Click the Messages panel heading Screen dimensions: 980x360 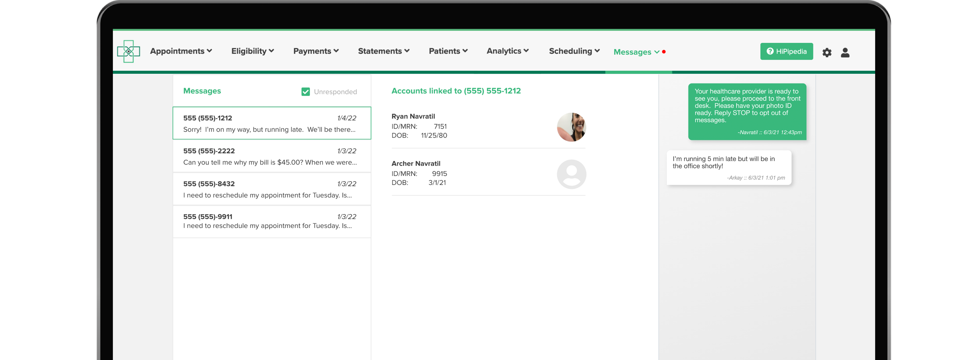(x=202, y=91)
